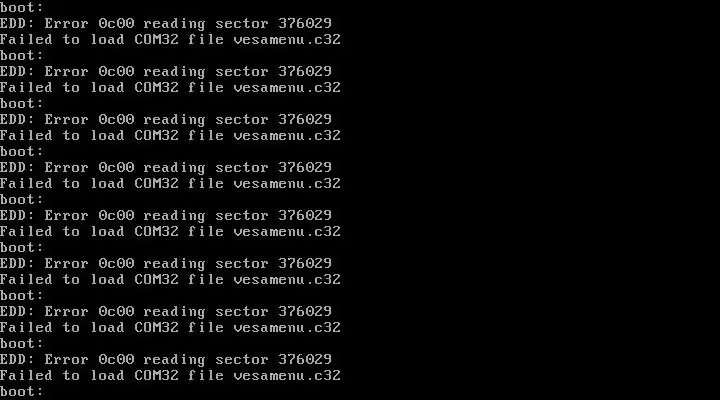
Task: Click the fourth EDD error line
Action: coord(166,168)
